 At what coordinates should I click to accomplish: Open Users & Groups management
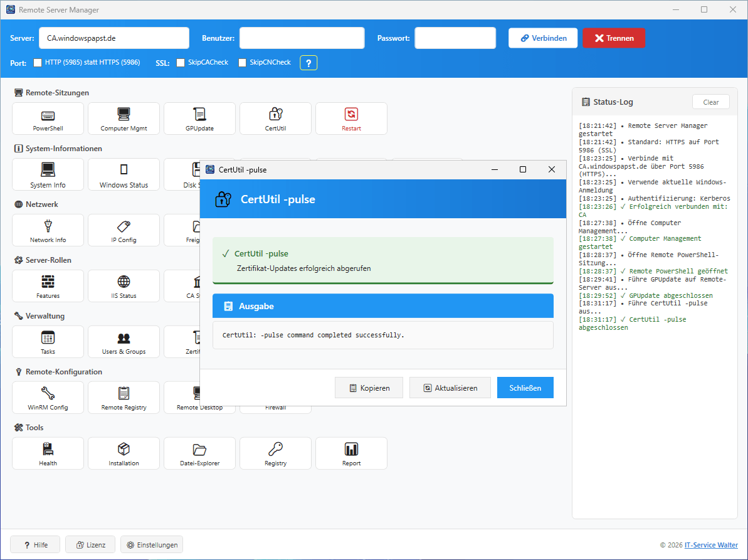124,342
